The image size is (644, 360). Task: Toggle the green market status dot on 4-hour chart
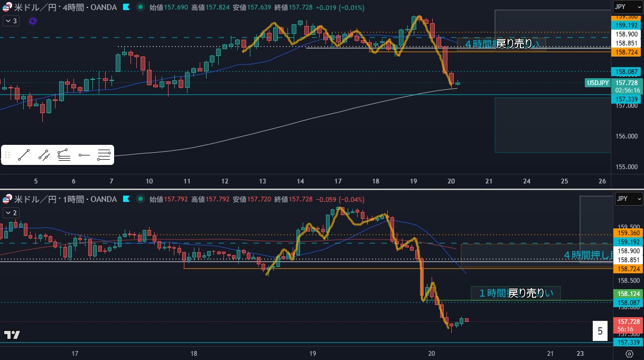[140, 7]
